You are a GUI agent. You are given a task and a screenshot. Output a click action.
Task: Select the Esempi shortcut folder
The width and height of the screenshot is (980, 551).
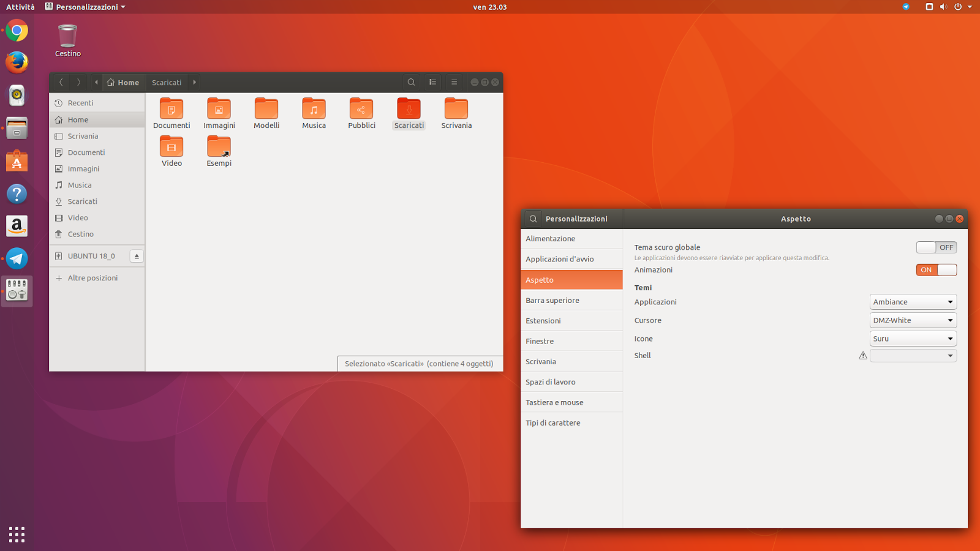point(219,146)
